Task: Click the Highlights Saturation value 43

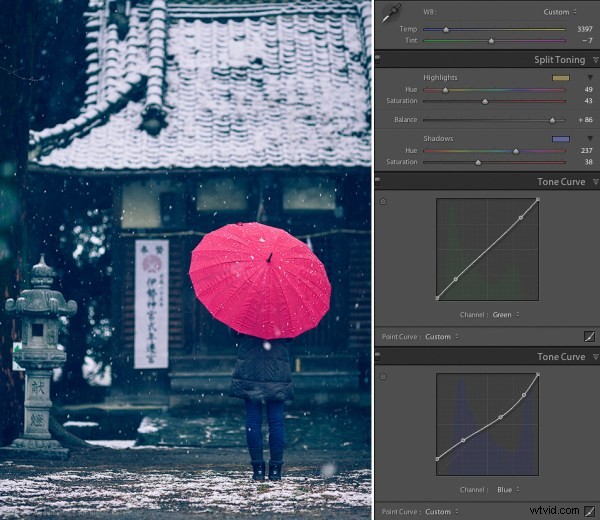Action: [x=588, y=101]
